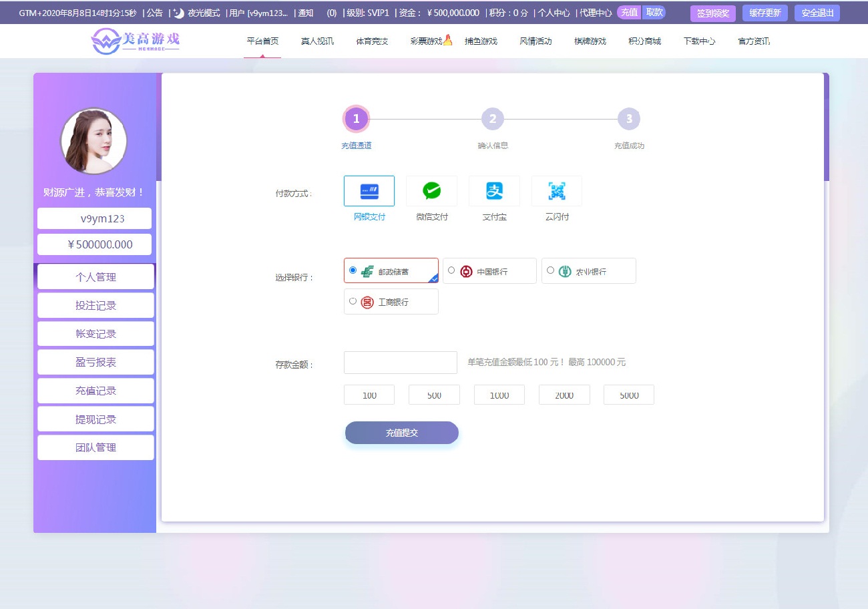Select the 支付宝 Alipay payment icon
868x609 pixels.
click(x=493, y=190)
